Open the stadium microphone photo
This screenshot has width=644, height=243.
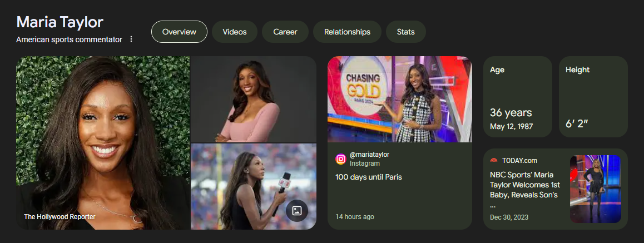point(254,186)
